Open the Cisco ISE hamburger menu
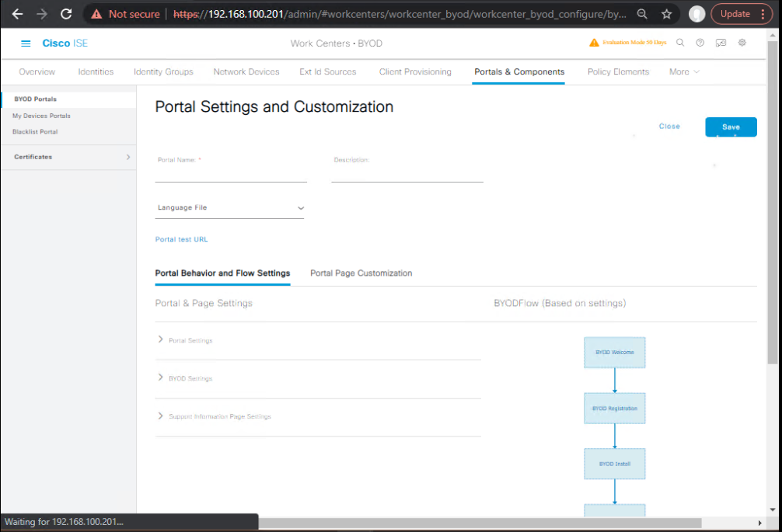The image size is (782, 532). pyautogui.click(x=26, y=43)
